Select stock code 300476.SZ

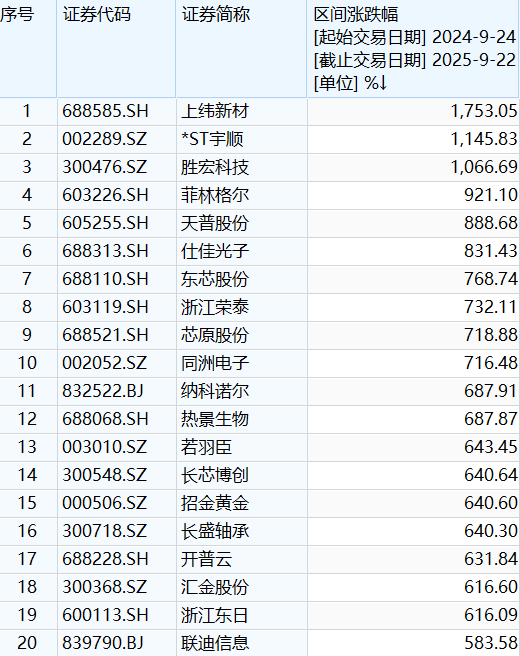(x=105, y=167)
